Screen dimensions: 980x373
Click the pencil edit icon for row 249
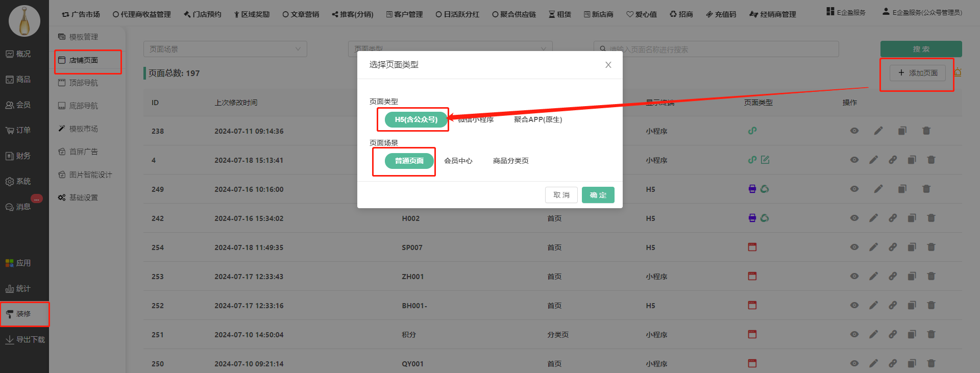click(878, 189)
